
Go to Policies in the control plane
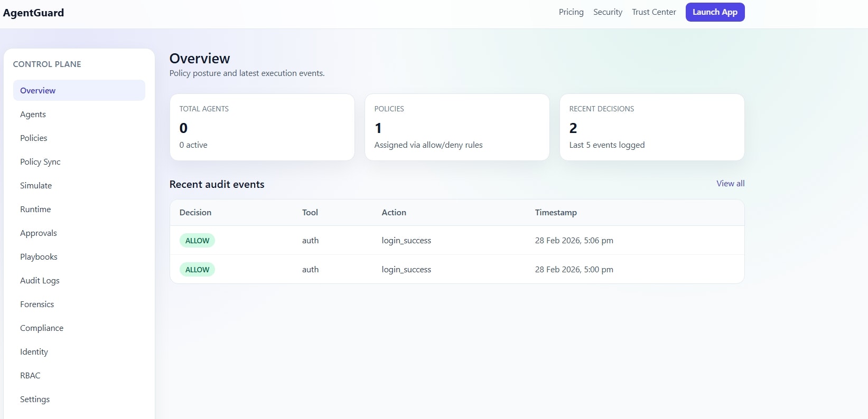coord(34,138)
